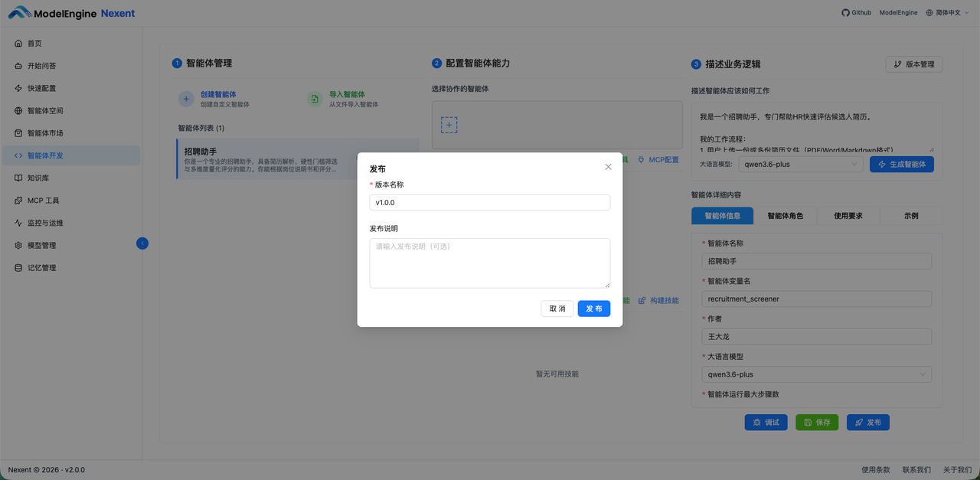The image size is (980, 480).
Task: Click the 创建智能体 plus icon
Action: 187,100
